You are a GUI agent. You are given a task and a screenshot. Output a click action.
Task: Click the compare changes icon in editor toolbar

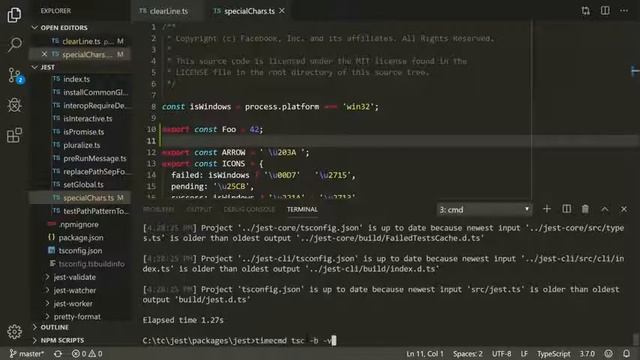pyautogui.click(x=585, y=11)
